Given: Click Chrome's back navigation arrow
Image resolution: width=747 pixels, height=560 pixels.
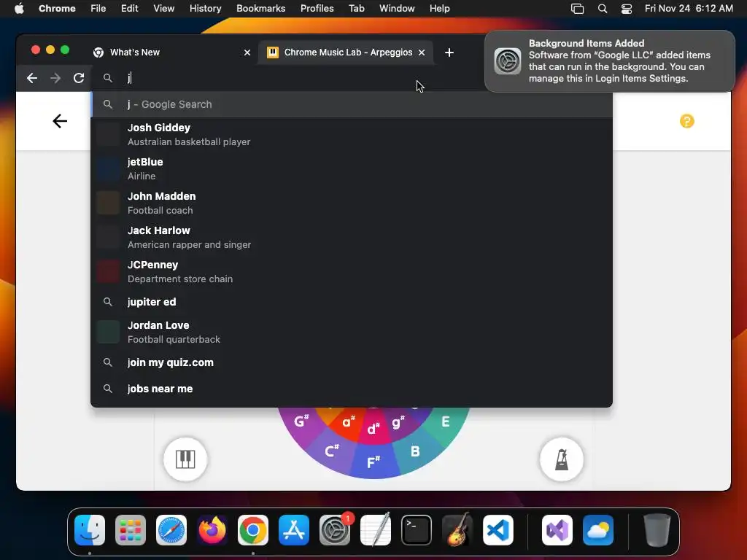Looking at the screenshot, I should pos(32,78).
